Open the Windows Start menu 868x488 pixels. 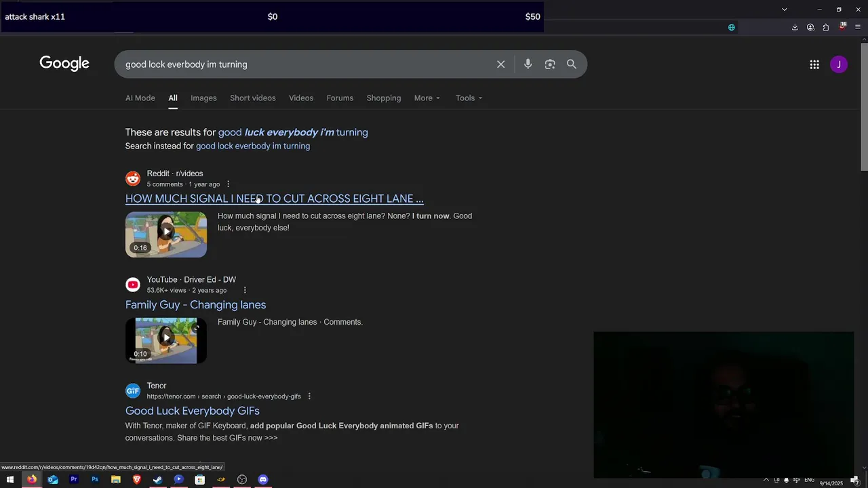pos(10,480)
